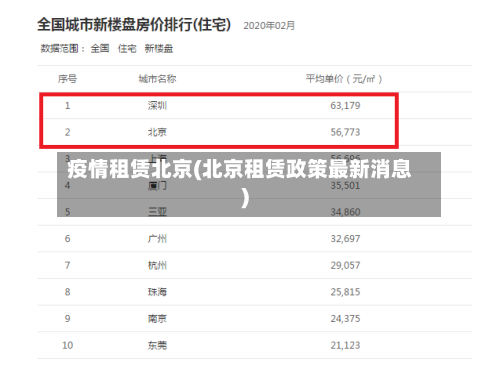Click rank number 9 beside 南京

(67, 319)
